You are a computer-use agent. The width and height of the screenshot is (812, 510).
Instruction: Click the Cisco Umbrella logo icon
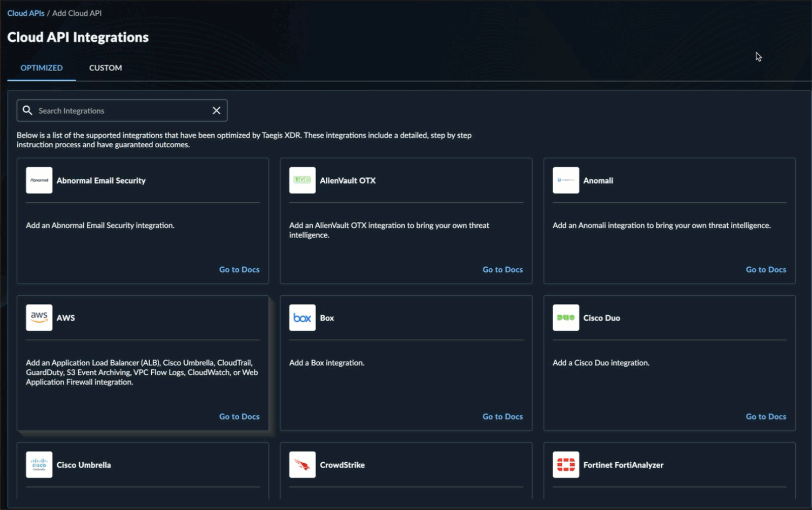[x=39, y=464]
